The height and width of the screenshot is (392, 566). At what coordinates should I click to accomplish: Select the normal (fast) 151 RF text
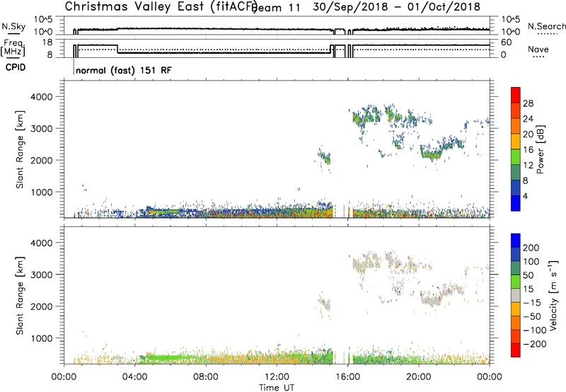point(124,70)
